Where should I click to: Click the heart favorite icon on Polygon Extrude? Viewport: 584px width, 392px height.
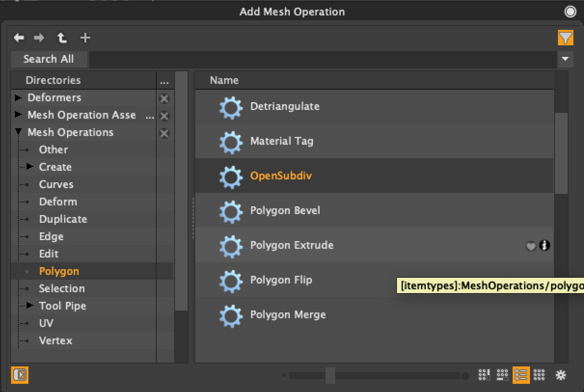pos(530,246)
